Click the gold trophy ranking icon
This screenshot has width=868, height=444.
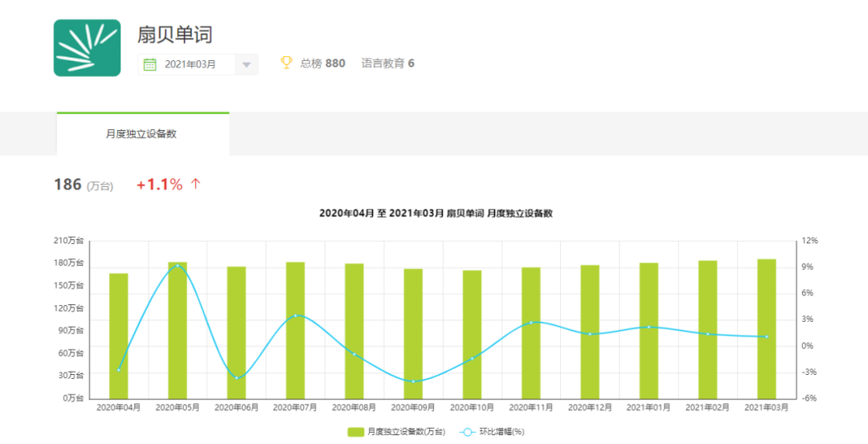click(286, 63)
